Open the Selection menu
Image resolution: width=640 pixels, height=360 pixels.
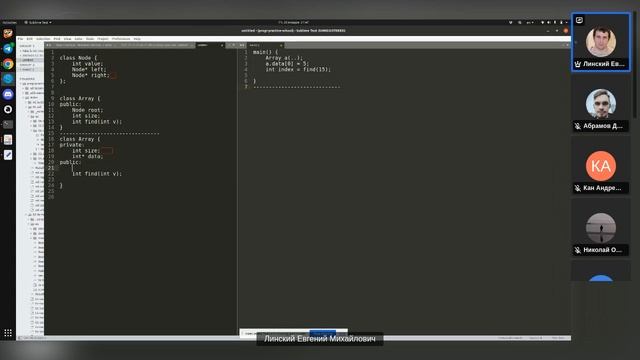pyautogui.click(x=43, y=39)
